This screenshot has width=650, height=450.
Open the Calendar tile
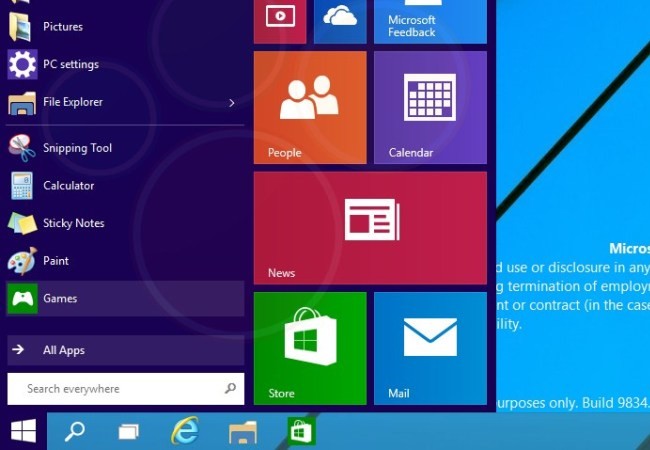[430, 107]
